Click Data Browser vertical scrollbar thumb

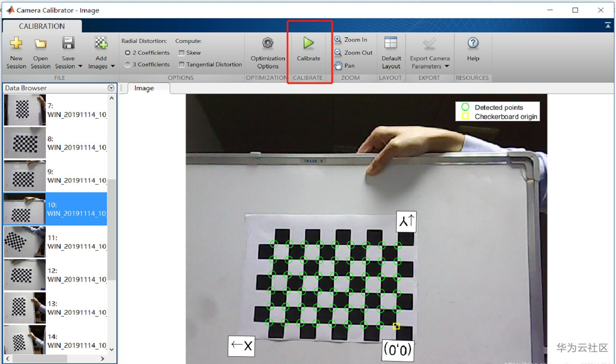tap(112, 230)
